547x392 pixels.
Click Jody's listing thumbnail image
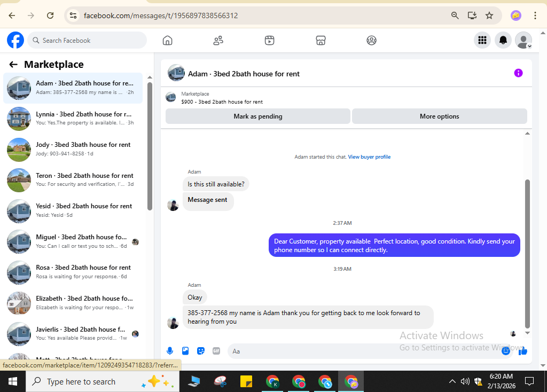[x=19, y=150]
